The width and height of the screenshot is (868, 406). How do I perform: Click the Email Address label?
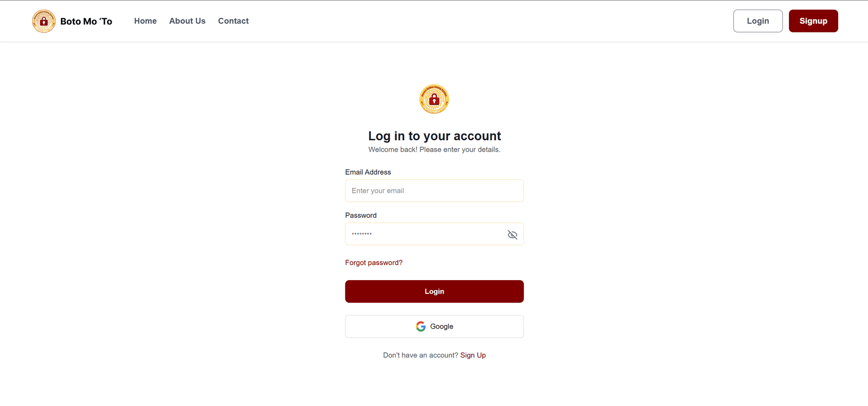[368, 172]
